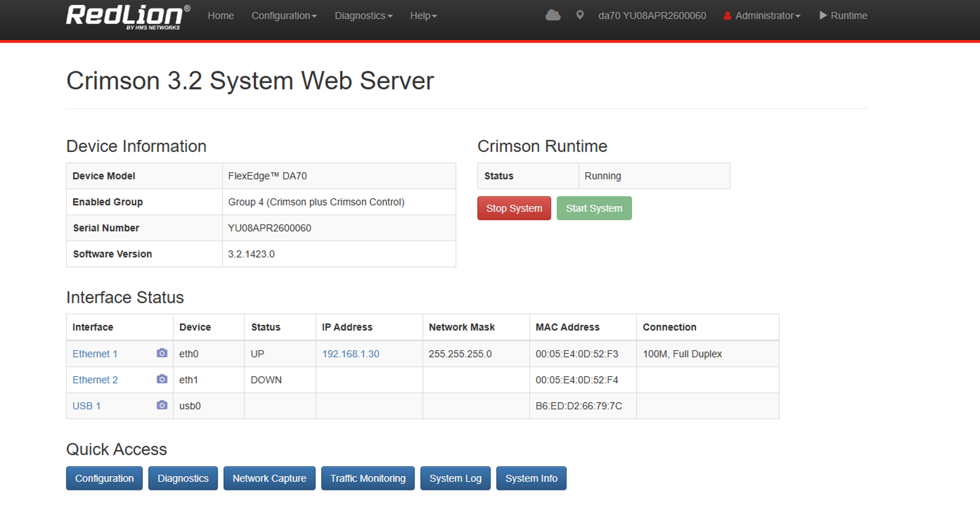Click the software version 3.2.1423.0
980x531 pixels.
coord(251,254)
